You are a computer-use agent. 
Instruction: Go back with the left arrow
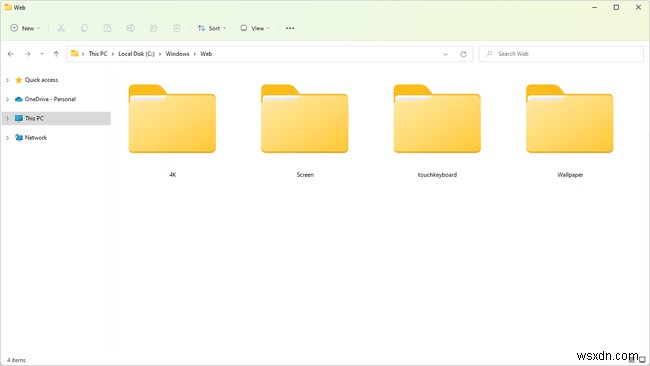(x=11, y=54)
